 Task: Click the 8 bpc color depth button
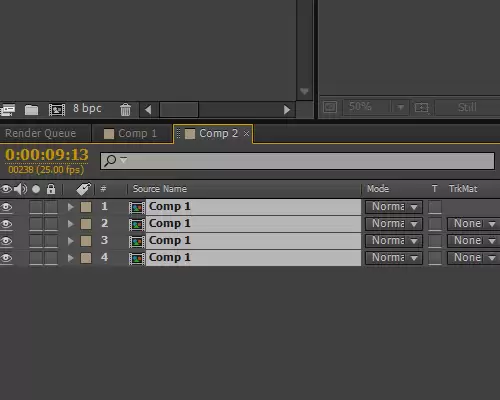[87, 108]
